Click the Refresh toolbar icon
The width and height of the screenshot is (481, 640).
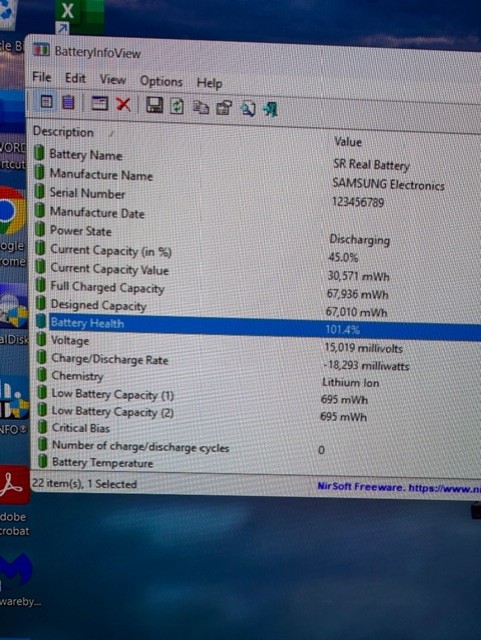click(x=176, y=106)
